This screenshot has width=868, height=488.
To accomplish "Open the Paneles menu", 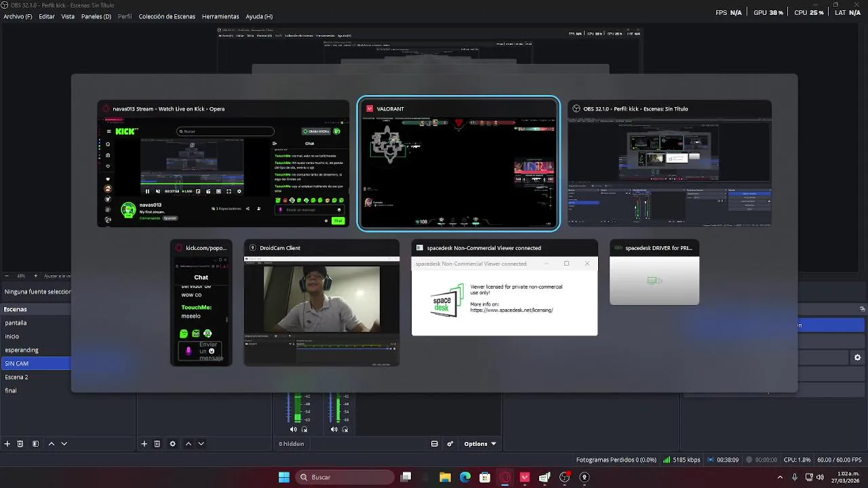I will [x=96, y=16].
